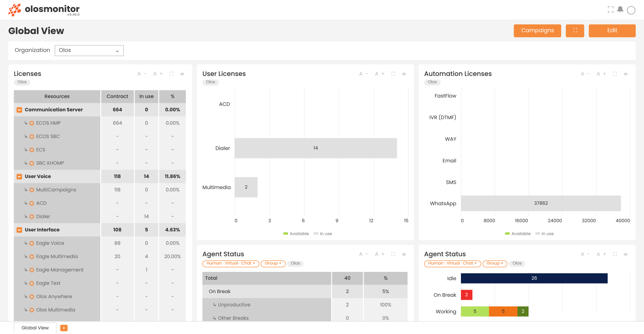Click the navy Idle bar showing 26
This screenshot has height=334, width=644.
pyautogui.click(x=534, y=278)
